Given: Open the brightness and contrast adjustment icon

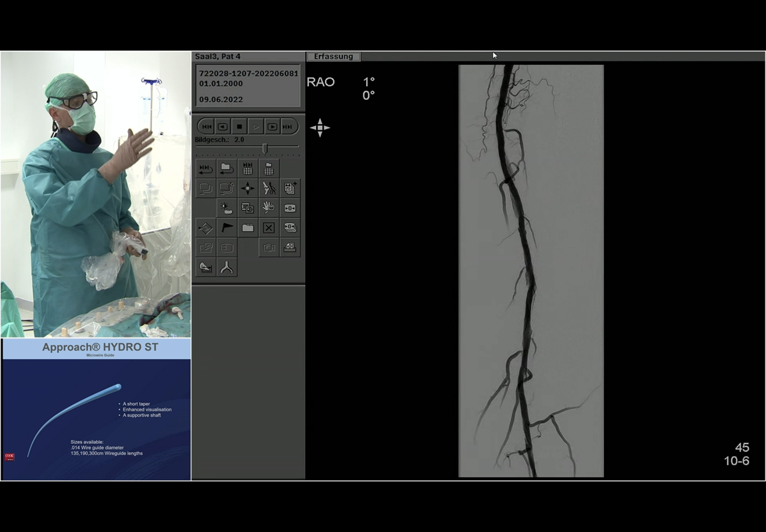Looking at the screenshot, I should pos(227,208).
